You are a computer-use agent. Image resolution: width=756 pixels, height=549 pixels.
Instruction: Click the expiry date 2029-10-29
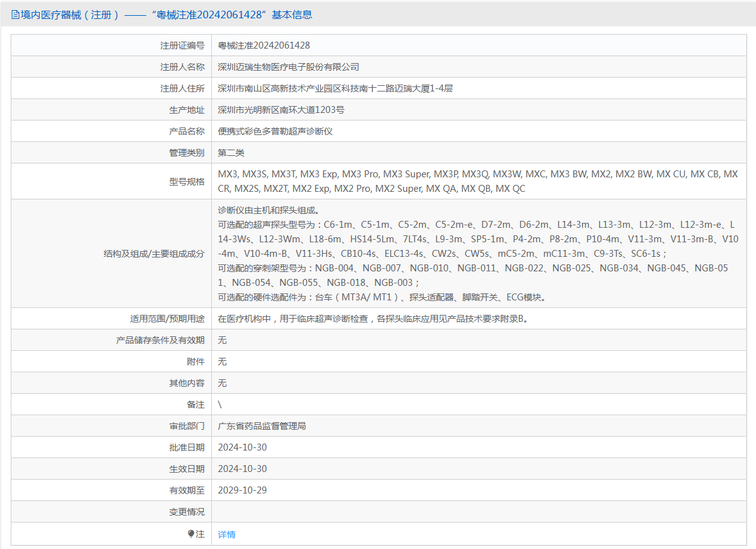pyautogui.click(x=242, y=490)
